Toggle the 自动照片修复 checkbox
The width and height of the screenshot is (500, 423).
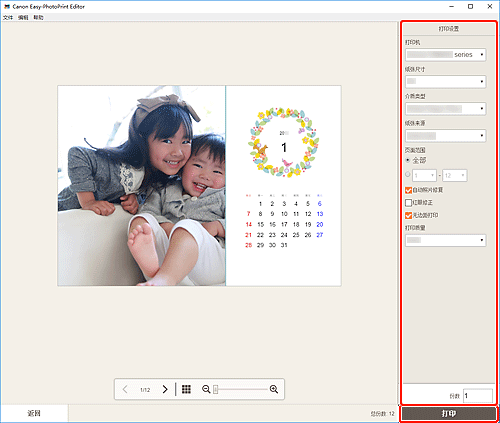point(408,190)
